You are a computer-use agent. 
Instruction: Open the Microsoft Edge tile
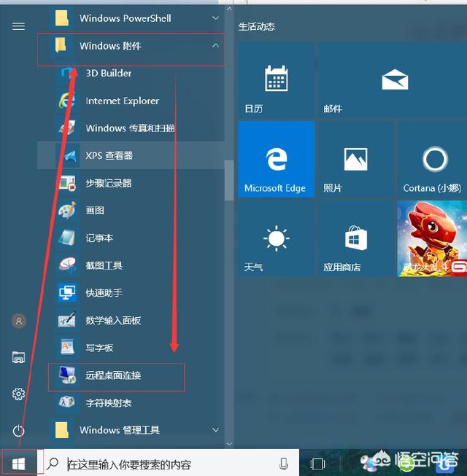point(277,160)
